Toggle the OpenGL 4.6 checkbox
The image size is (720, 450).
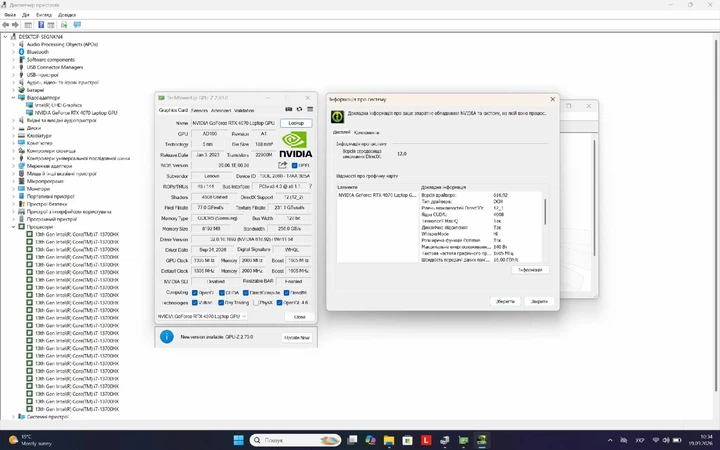279,303
